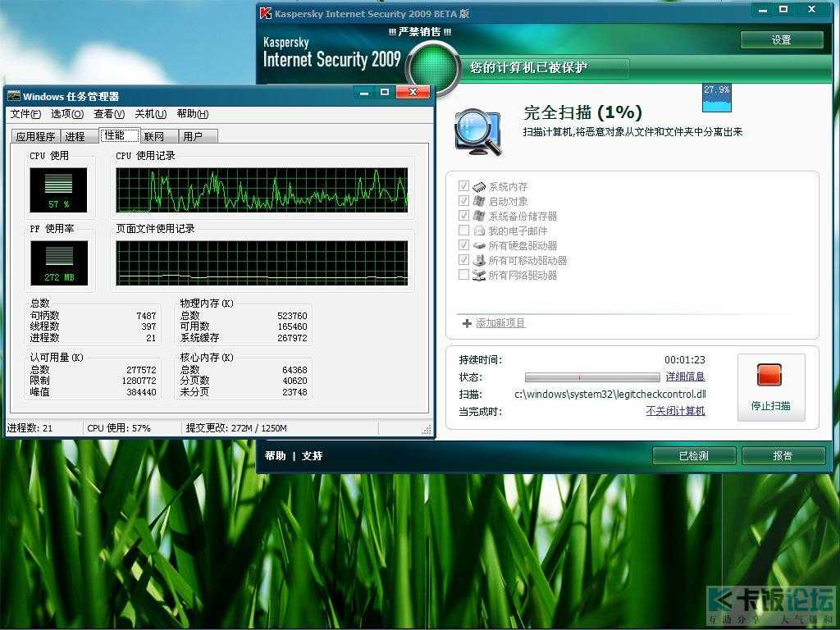Click the 已检测 button
840x630 pixels.
click(694, 456)
